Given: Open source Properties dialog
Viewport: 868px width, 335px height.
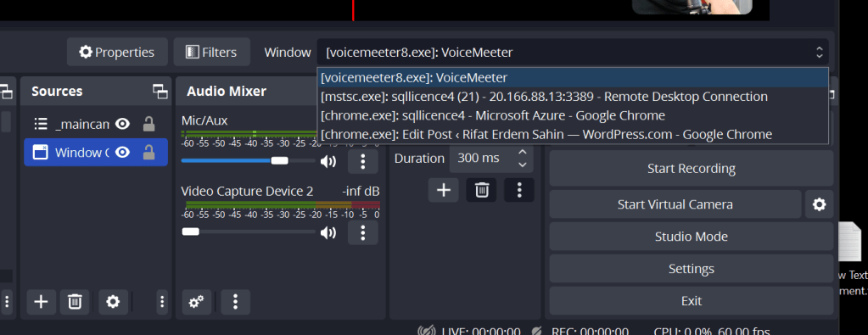Looking at the screenshot, I should [x=117, y=52].
